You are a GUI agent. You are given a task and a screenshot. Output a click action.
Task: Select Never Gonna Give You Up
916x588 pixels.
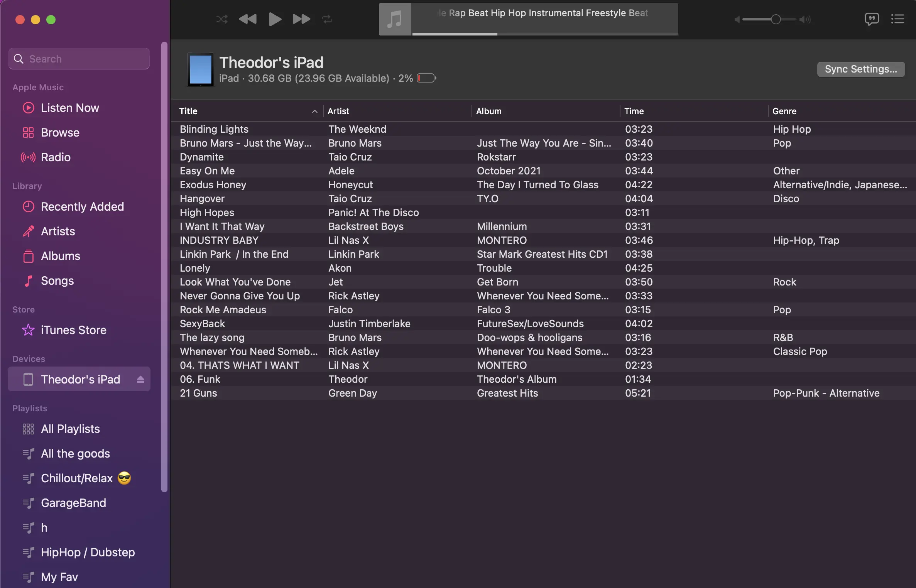point(544,296)
